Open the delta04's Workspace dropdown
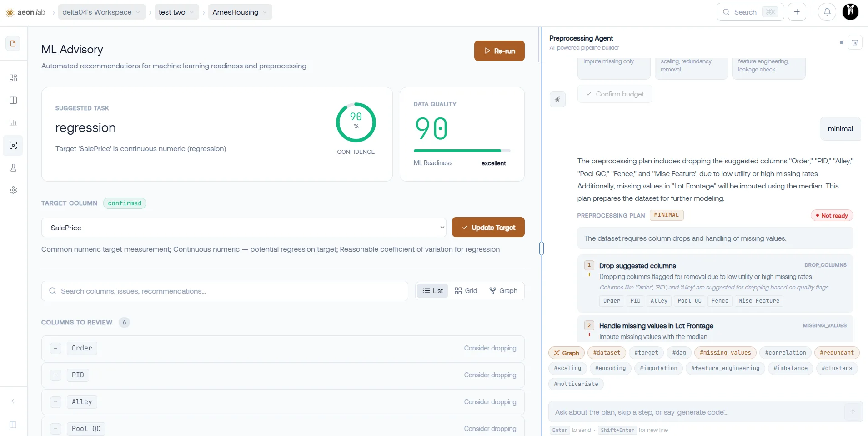Screen dimensions: 868x436 click(102, 12)
